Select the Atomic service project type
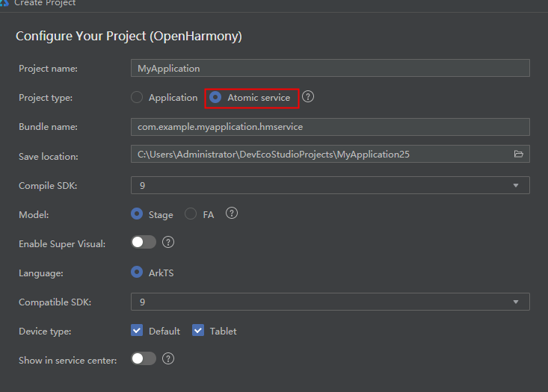Screen dimensions: 548x392 (x=215, y=97)
